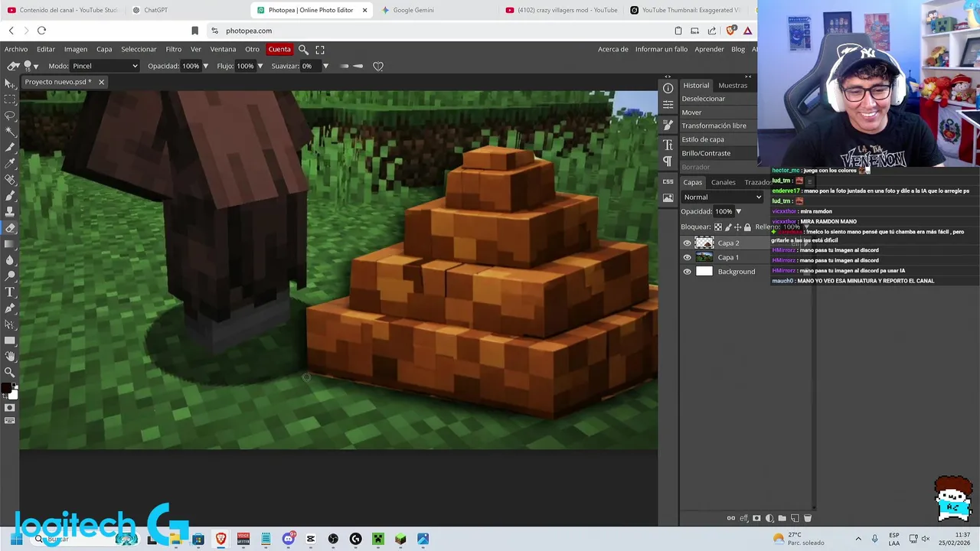Toggle lock transparent pixels checkerboard
Image resolution: width=980 pixels, height=551 pixels.
tap(718, 227)
